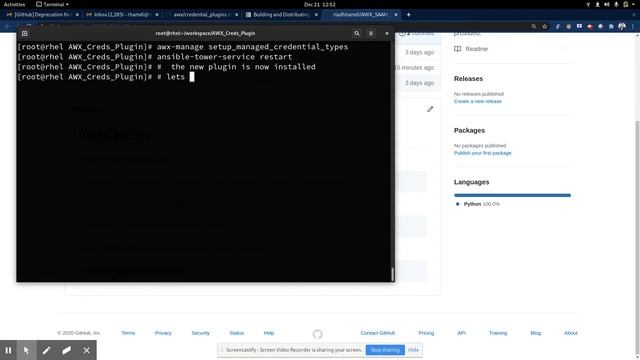Open the browser extensions puzzle icon

pyautogui.click(x=611, y=27)
